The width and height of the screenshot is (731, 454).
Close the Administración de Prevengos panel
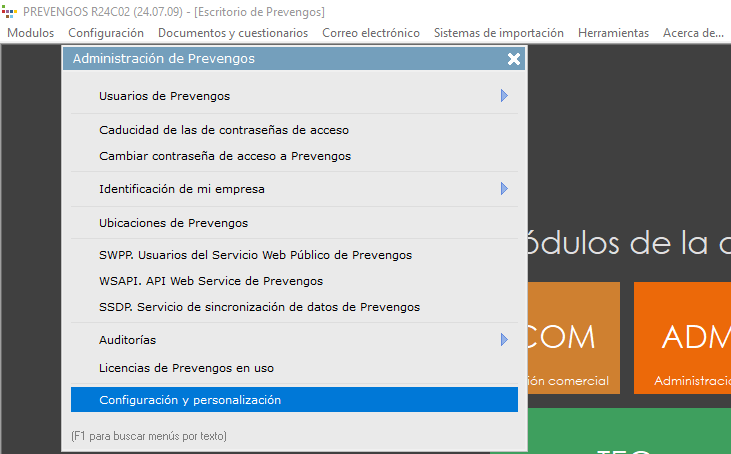(513, 59)
